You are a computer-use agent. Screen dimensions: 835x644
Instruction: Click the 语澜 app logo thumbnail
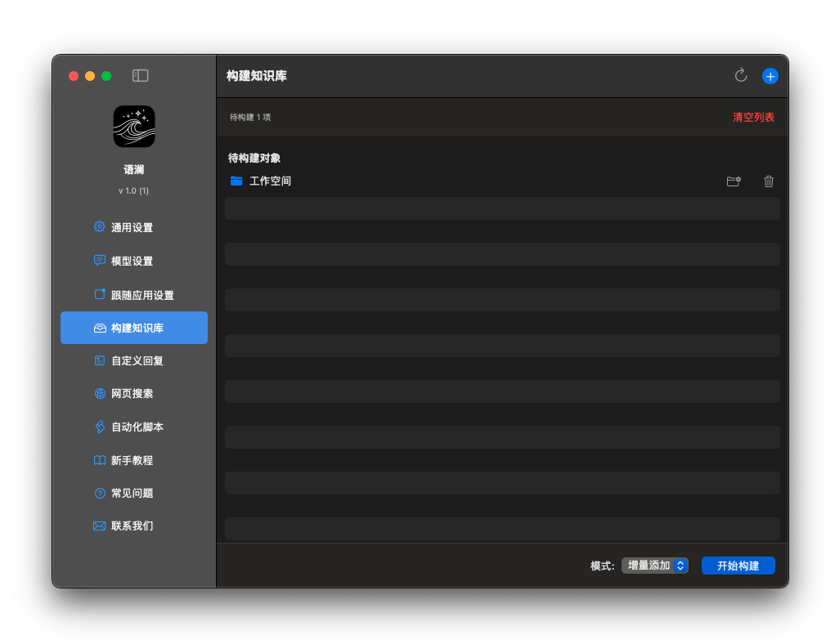(x=133, y=127)
